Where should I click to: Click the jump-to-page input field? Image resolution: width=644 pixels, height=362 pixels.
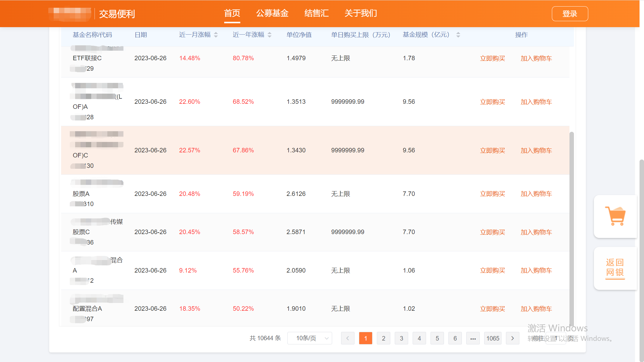pyautogui.click(x=556, y=338)
